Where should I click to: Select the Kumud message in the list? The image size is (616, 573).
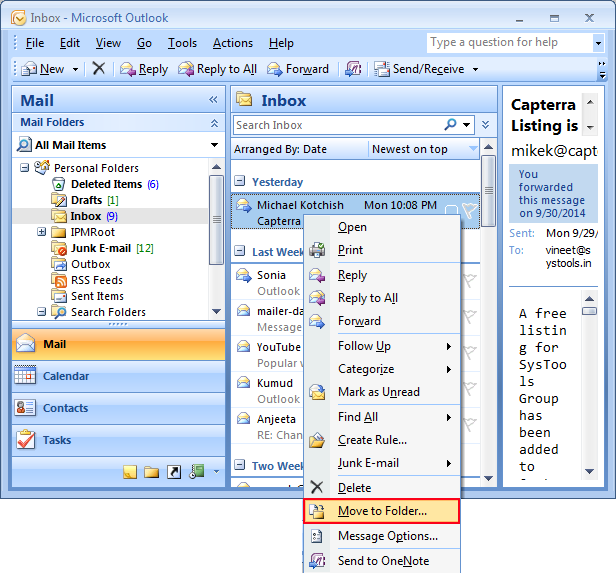click(268, 391)
